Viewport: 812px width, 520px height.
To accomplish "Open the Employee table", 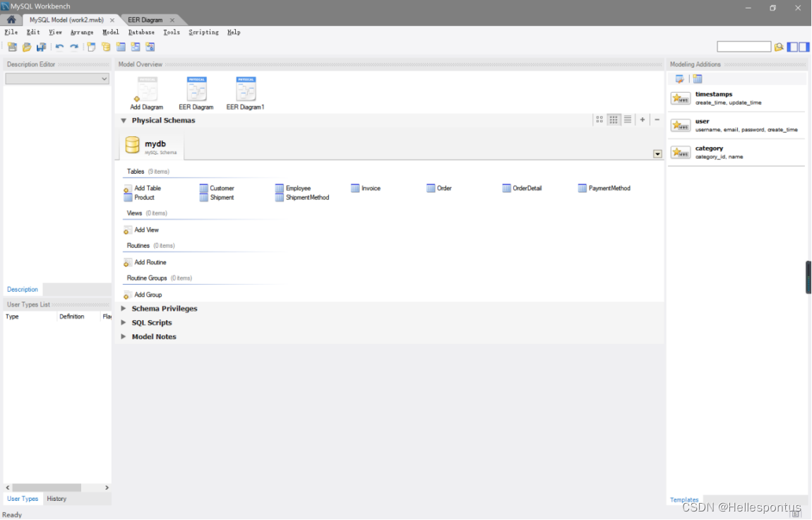I will pyautogui.click(x=293, y=188).
